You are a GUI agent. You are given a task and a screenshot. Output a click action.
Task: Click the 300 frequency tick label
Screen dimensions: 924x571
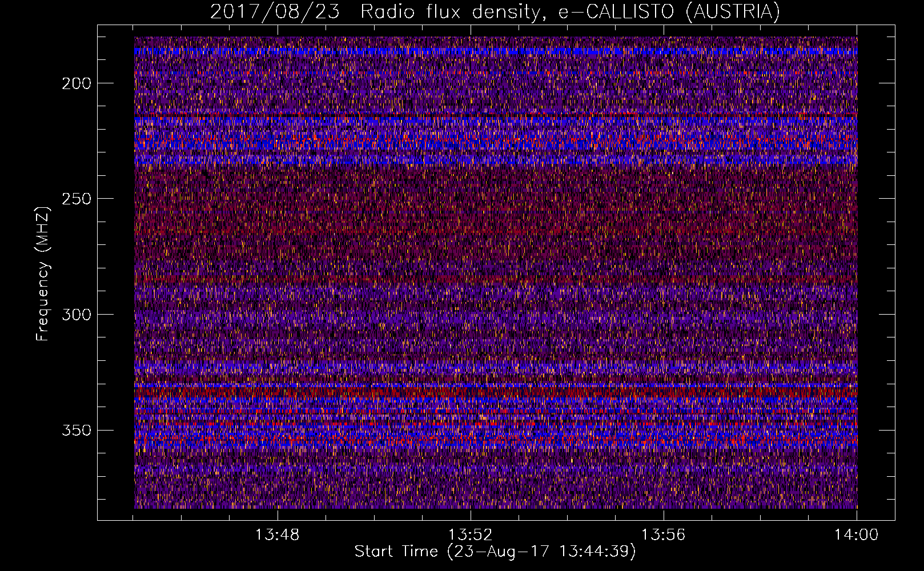77,315
